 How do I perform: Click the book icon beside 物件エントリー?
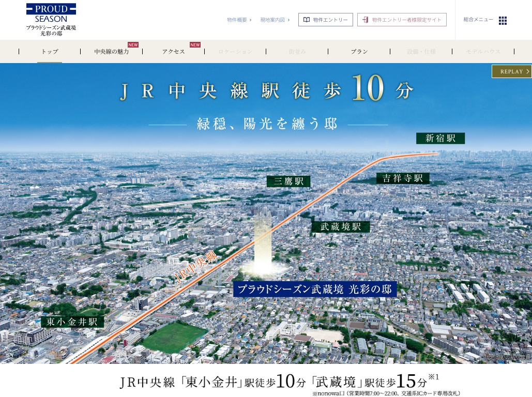[307, 20]
